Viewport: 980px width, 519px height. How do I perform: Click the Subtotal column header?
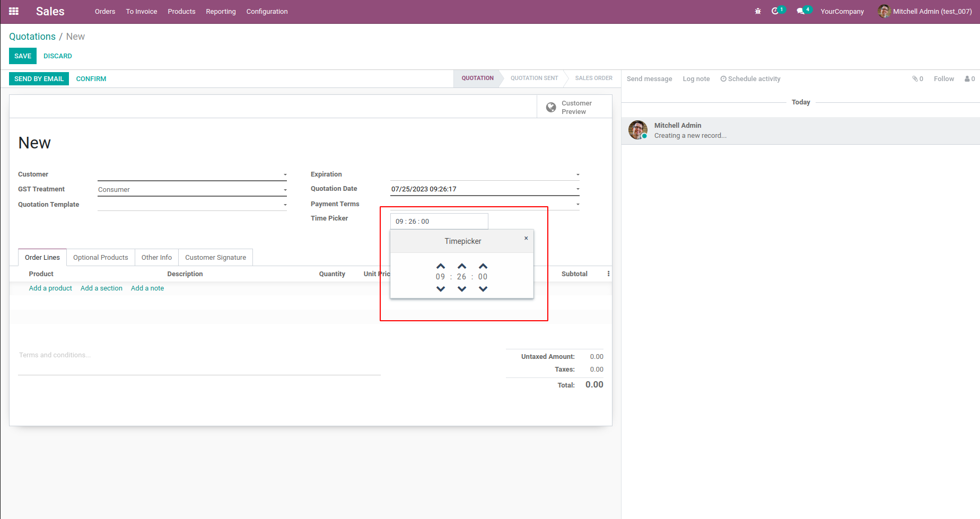click(574, 274)
